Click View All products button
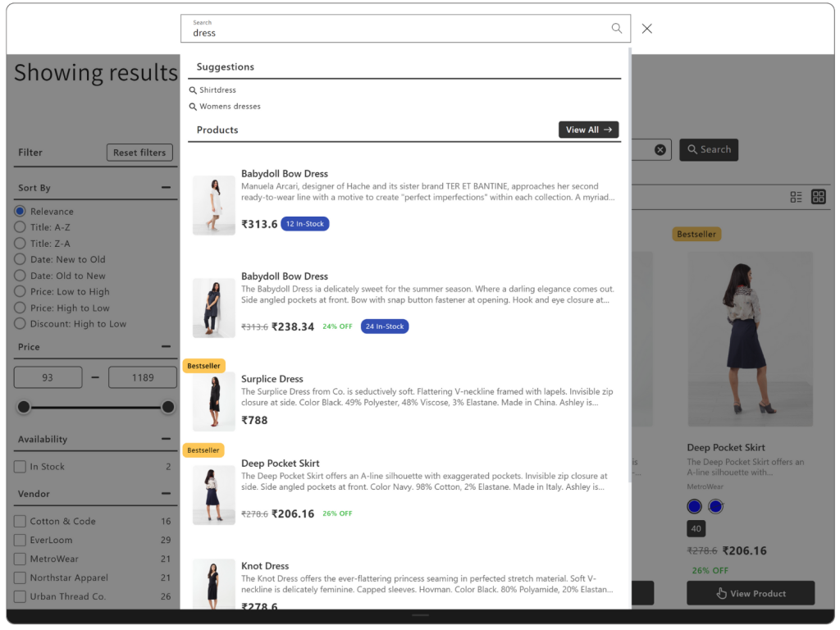 [588, 130]
